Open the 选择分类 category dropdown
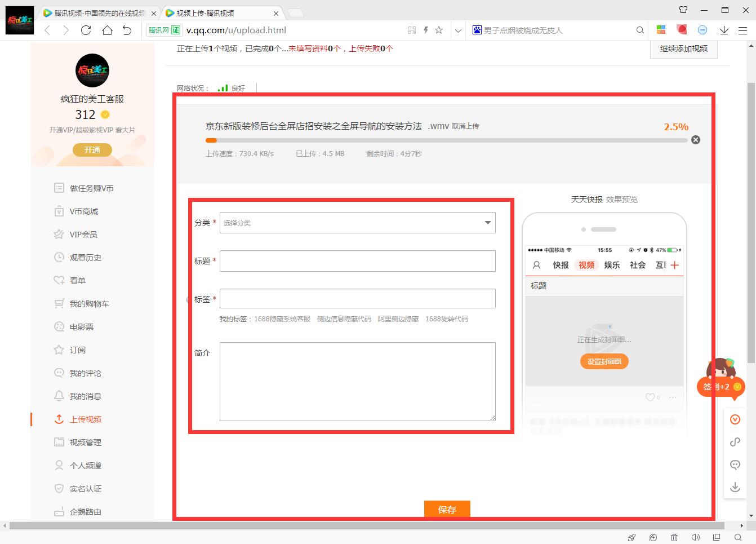756x544 pixels. pyautogui.click(x=358, y=223)
